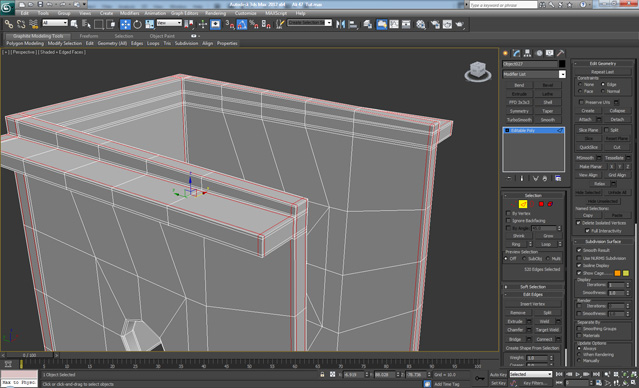Open the Modify command panel tab
Image resolution: width=639 pixels, height=388 pixels.
[517, 53]
